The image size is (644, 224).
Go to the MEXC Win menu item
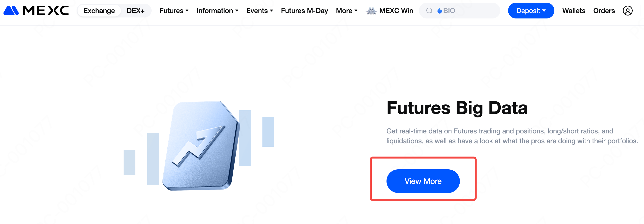(x=396, y=11)
